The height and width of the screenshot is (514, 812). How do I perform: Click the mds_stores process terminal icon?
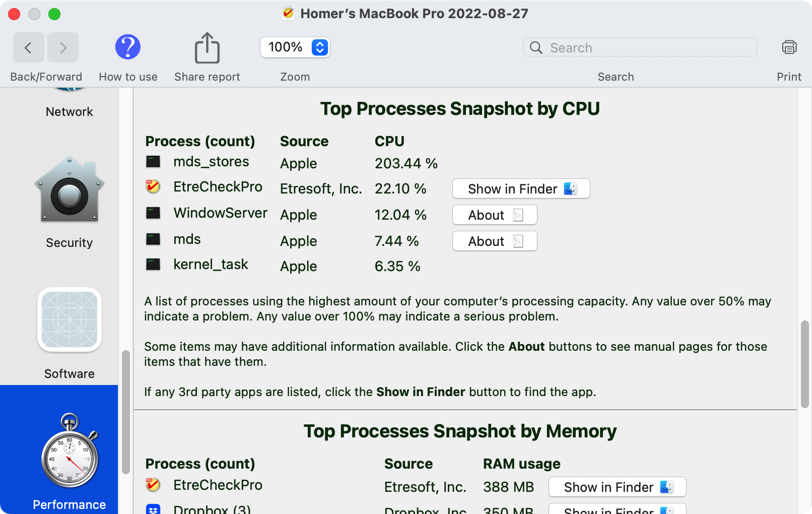pyautogui.click(x=153, y=162)
